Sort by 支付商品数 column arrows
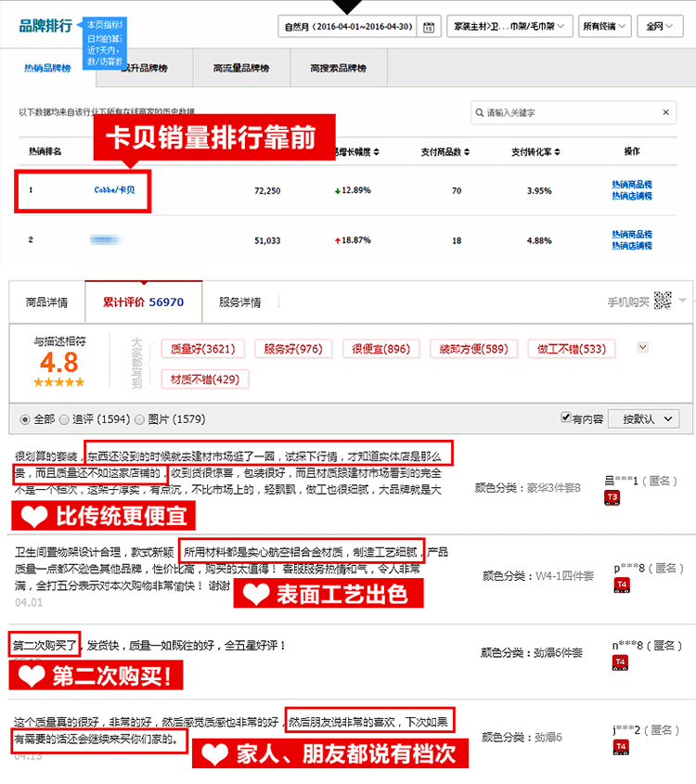696x784 pixels. coord(467,151)
